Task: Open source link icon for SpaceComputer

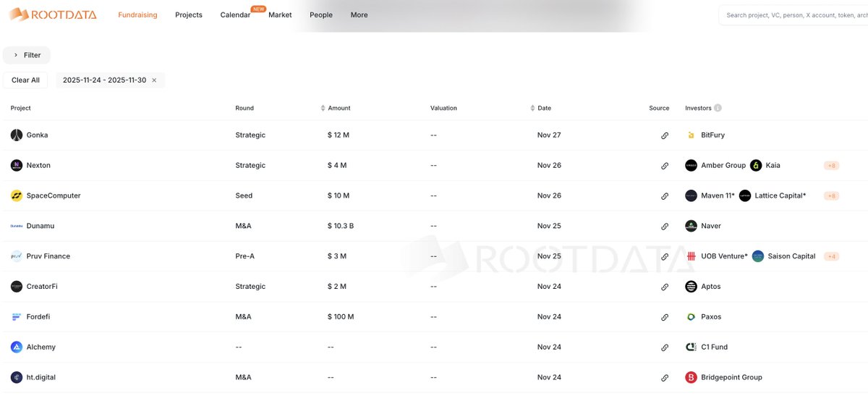Action: (x=665, y=196)
